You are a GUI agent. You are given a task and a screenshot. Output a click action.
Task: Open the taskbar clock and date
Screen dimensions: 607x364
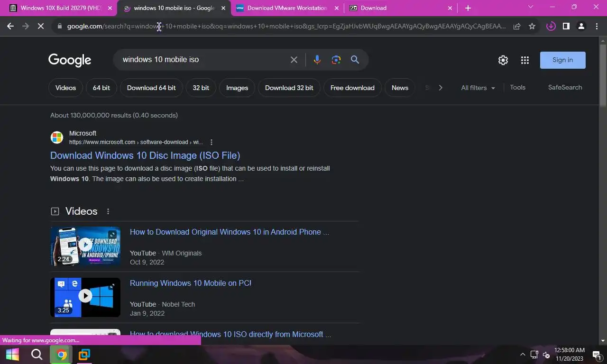tap(569, 355)
